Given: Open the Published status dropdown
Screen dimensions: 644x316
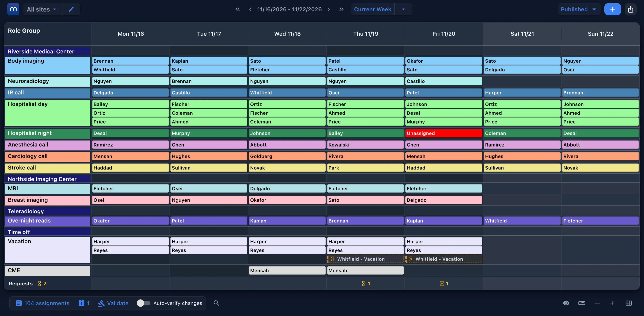Looking at the screenshot, I should pyautogui.click(x=579, y=9).
